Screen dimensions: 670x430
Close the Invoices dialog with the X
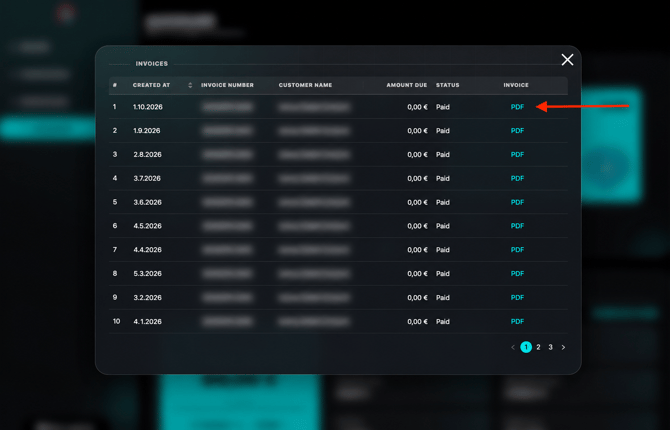pos(567,60)
